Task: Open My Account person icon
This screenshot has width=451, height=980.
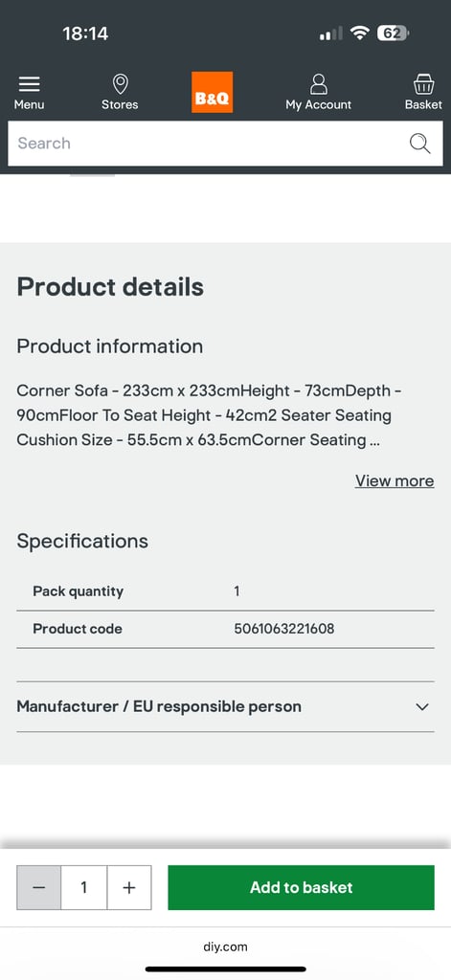Action: [x=319, y=84]
